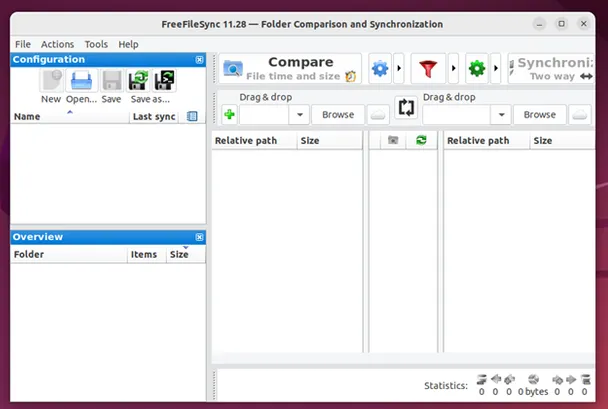Click right cloud storage icon
608x409 pixels.
[x=580, y=115]
